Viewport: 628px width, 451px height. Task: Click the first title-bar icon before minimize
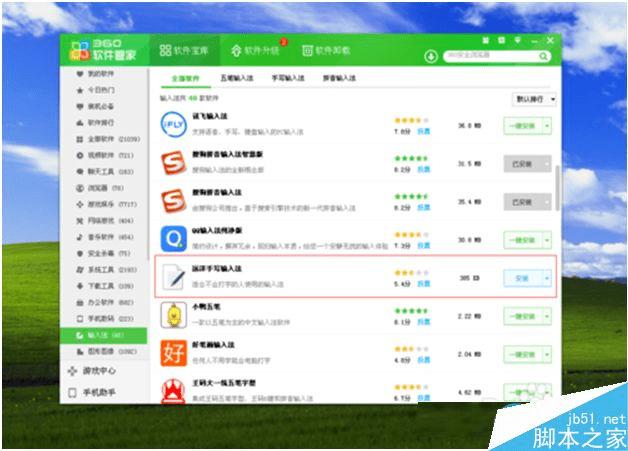coord(485,40)
